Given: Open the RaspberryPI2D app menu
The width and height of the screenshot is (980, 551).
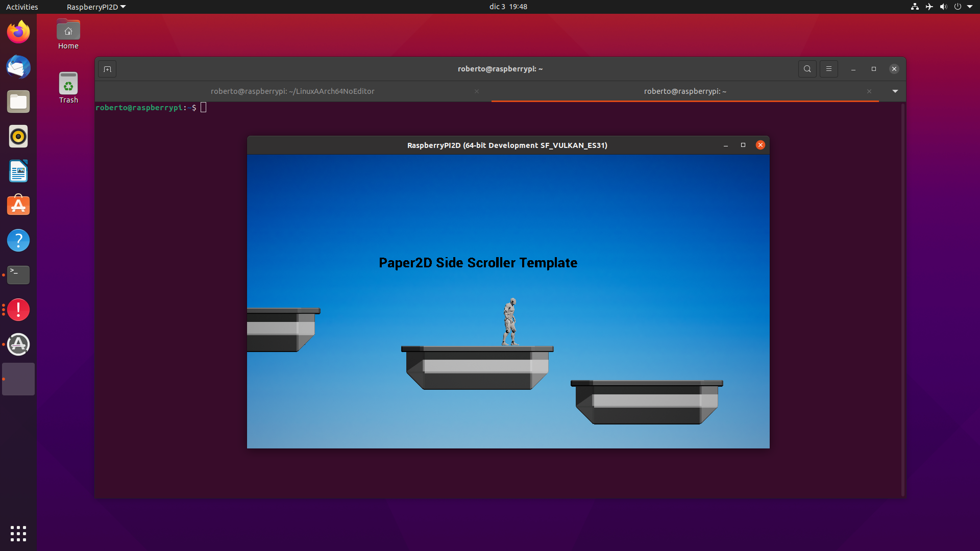Looking at the screenshot, I should (96, 7).
